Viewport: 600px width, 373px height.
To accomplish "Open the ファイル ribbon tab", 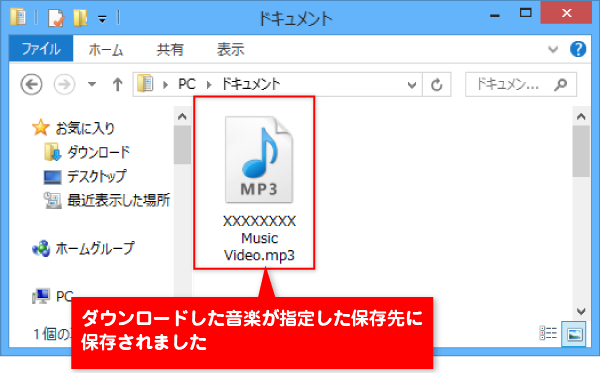I will (41, 49).
